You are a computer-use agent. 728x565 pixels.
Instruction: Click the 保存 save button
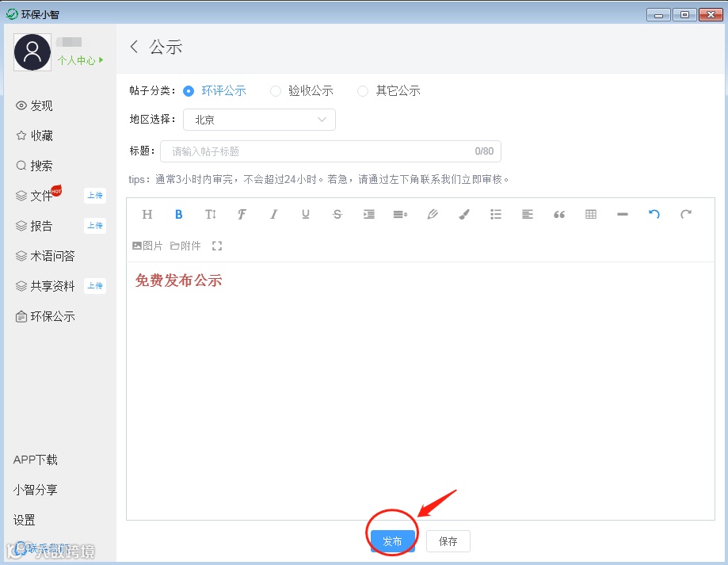coord(448,541)
